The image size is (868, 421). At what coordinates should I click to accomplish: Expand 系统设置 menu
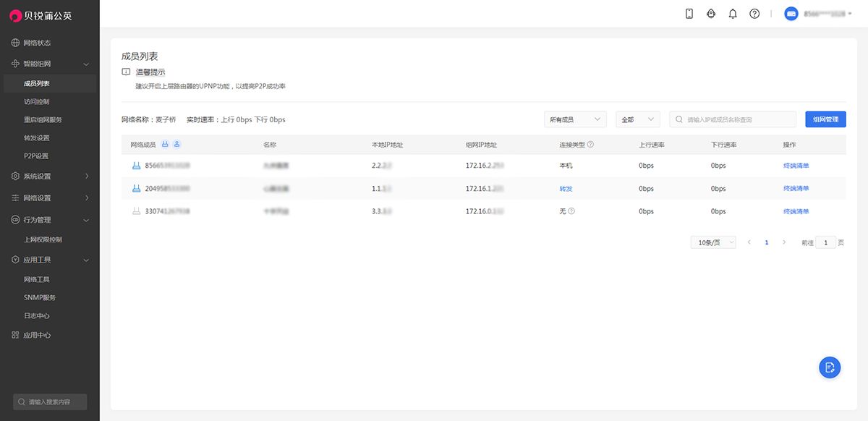click(86, 177)
